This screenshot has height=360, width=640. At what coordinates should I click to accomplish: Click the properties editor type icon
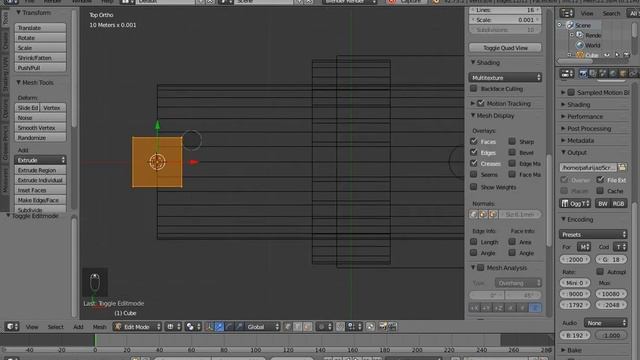point(567,74)
